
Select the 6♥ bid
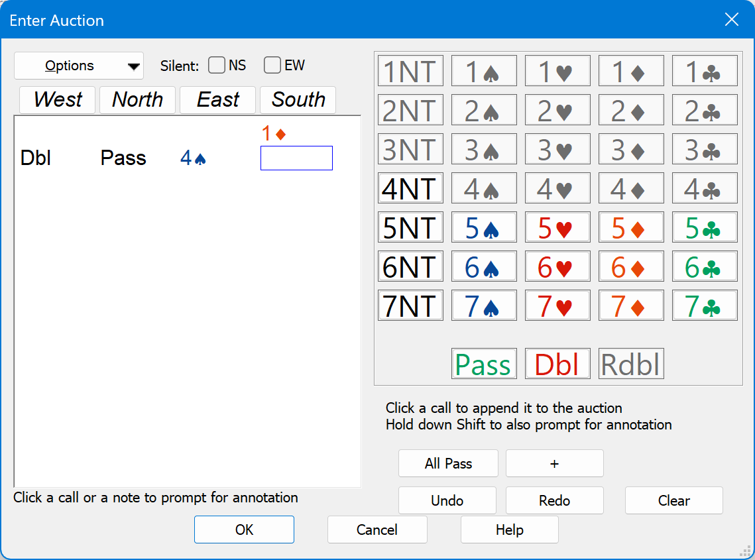[x=557, y=266]
